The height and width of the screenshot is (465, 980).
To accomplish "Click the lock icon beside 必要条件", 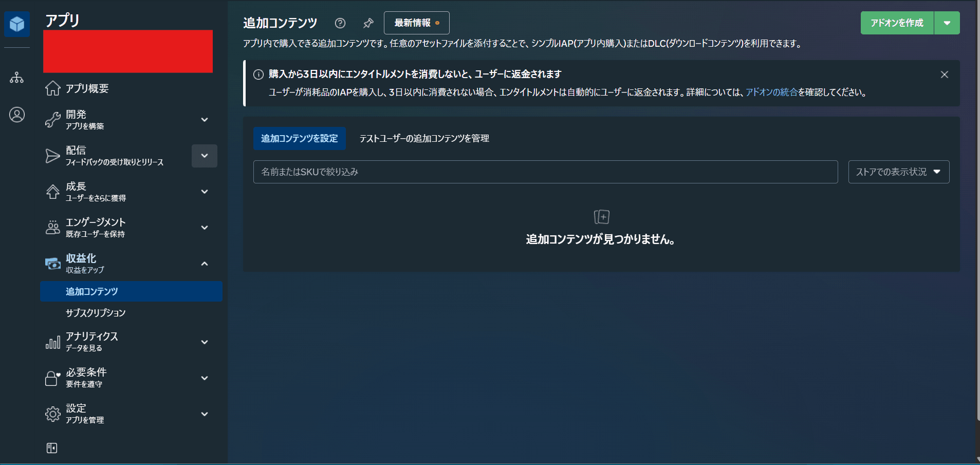I will pyautogui.click(x=52, y=378).
